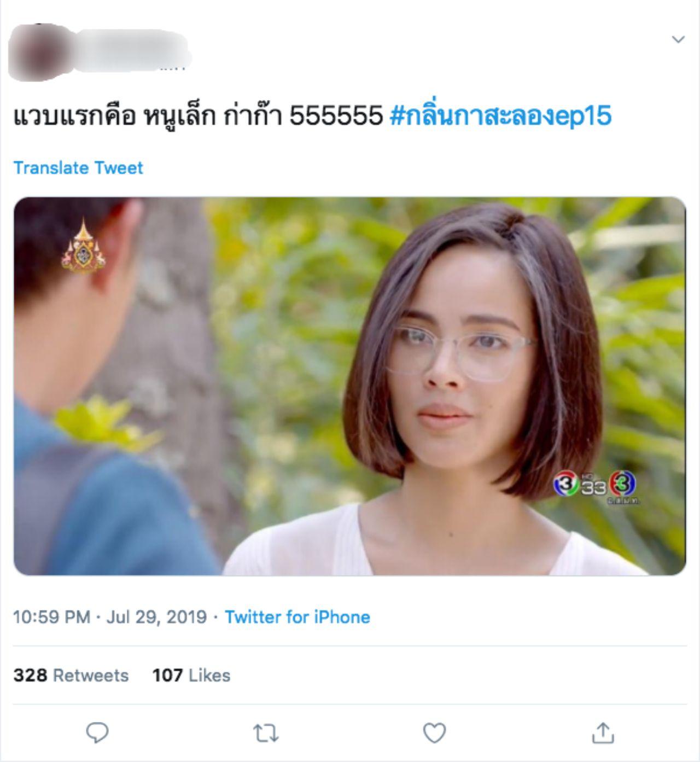Open the #กลิ่นกาสะลองep15 hashtag
Image resolution: width=700 pixels, height=762 pixels.
pyautogui.click(x=500, y=115)
